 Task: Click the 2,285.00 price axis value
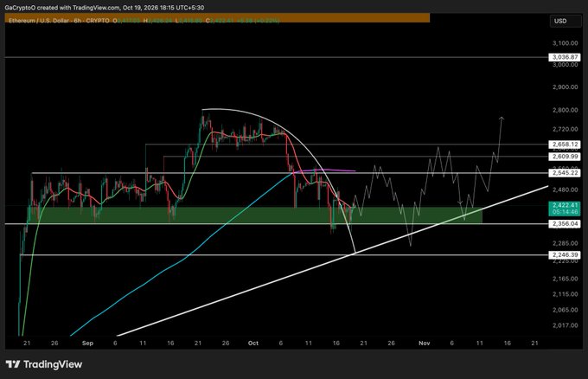566,243
